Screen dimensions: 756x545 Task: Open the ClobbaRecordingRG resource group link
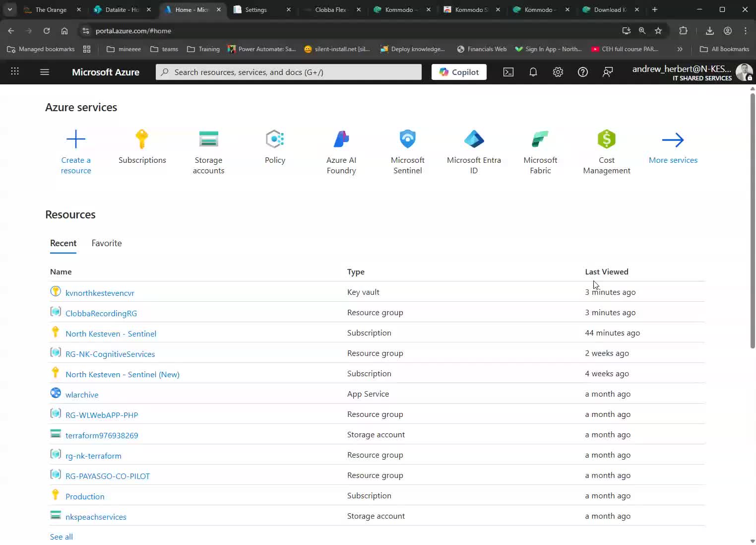[101, 313]
